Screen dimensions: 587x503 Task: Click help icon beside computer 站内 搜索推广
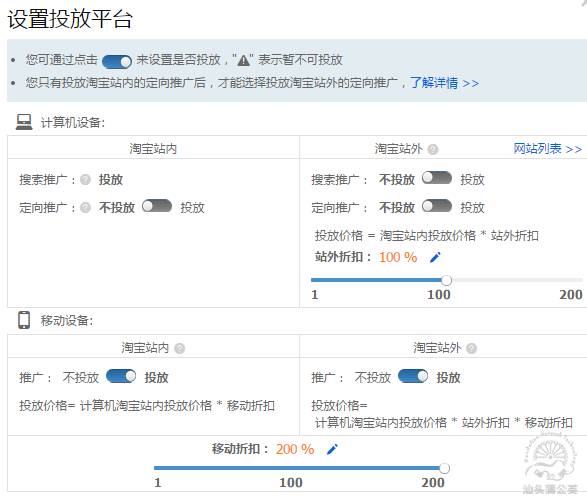click(85, 180)
